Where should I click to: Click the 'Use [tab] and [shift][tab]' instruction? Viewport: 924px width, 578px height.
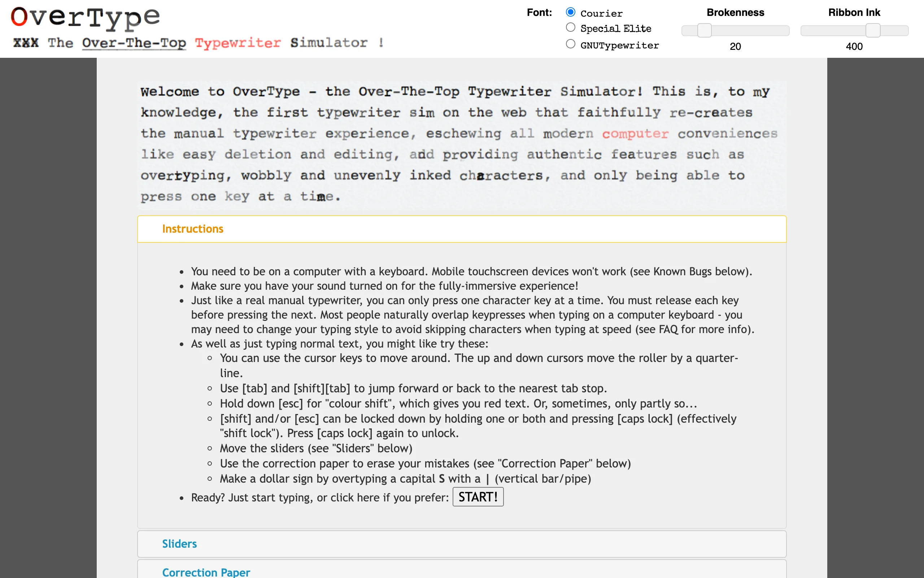413,388
